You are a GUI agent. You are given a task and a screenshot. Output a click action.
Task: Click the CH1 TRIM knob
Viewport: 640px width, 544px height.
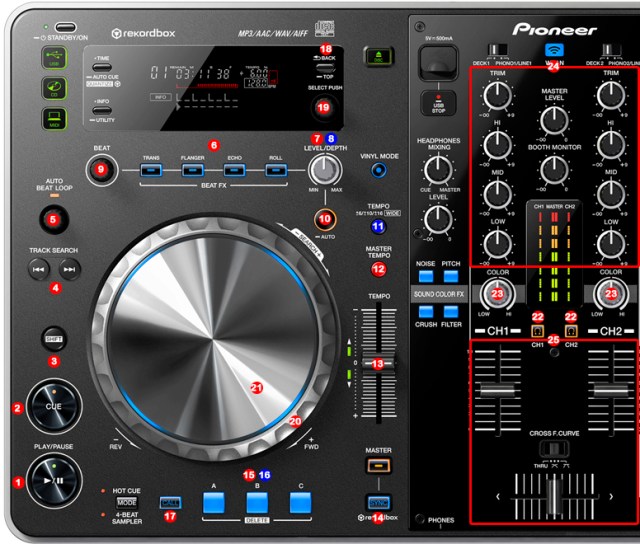point(498,96)
